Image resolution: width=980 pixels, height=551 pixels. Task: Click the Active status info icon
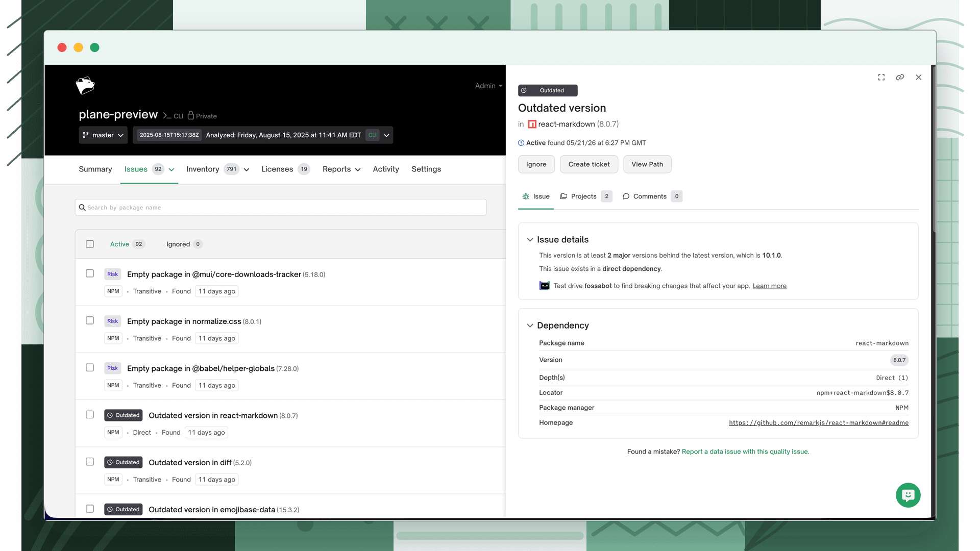coord(521,143)
